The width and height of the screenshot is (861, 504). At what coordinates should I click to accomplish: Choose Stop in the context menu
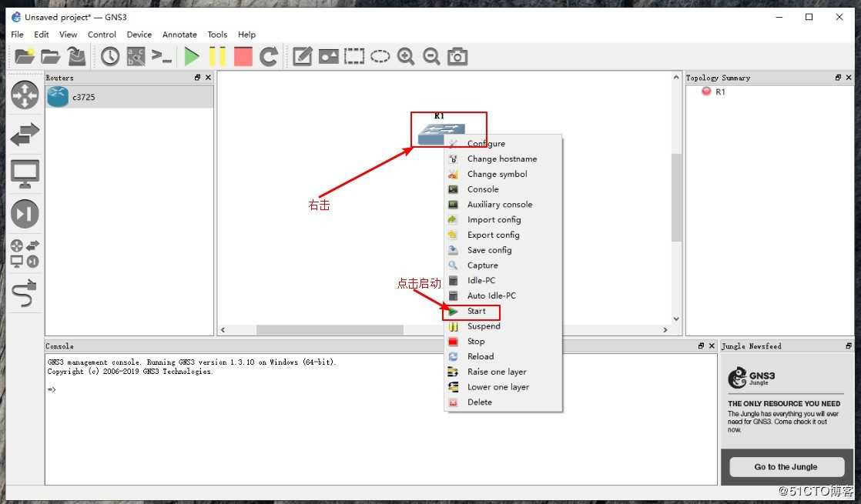pyautogui.click(x=503, y=341)
